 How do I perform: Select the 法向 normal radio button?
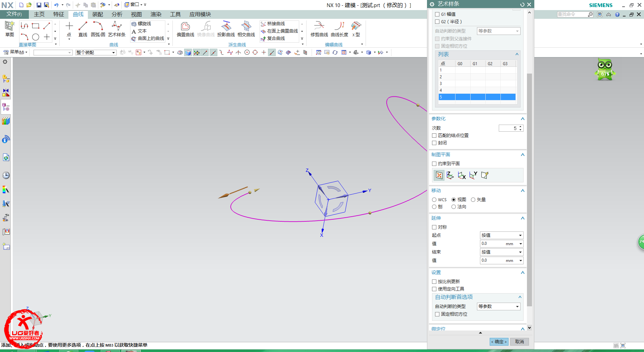tap(454, 207)
